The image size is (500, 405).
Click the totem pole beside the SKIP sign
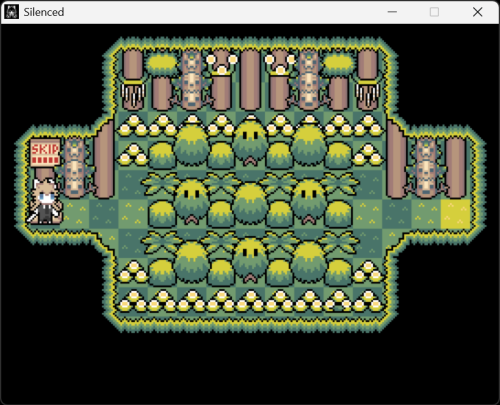click(x=75, y=167)
